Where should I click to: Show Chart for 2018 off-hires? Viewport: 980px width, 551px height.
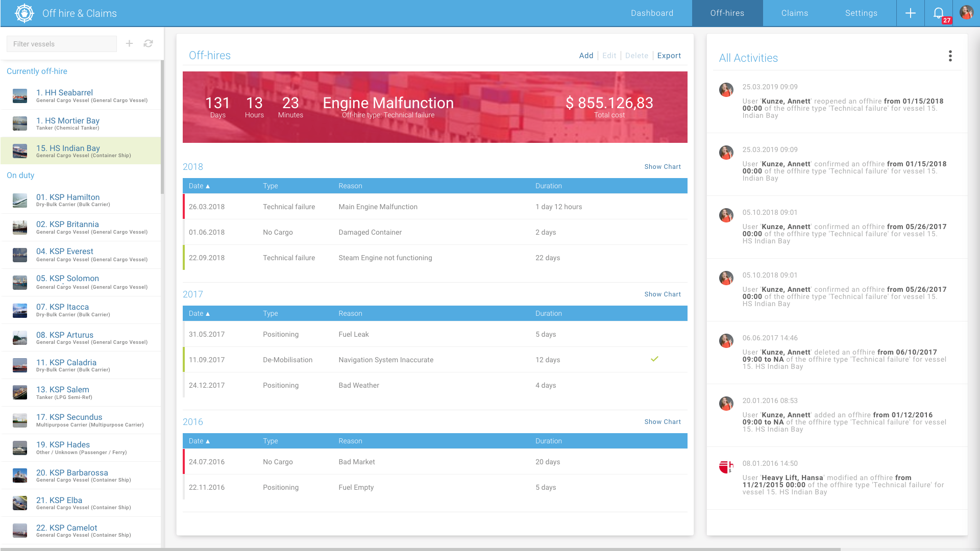tap(662, 167)
